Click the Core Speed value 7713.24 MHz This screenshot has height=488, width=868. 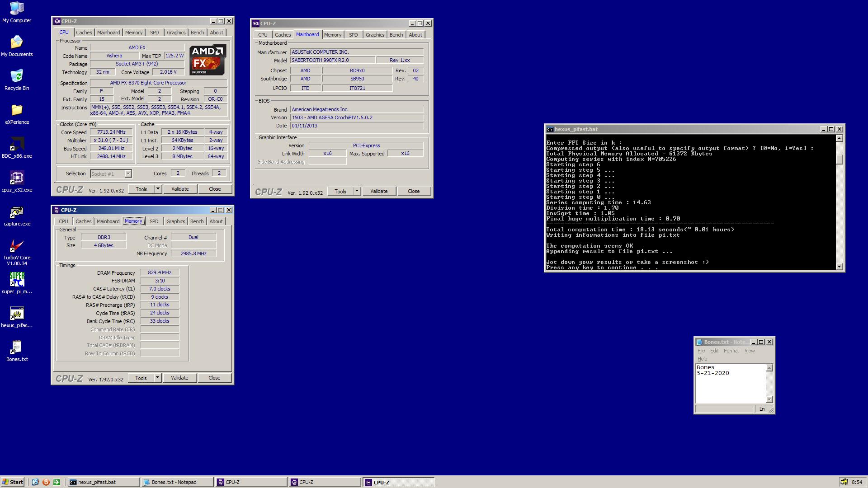[x=111, y=132]
